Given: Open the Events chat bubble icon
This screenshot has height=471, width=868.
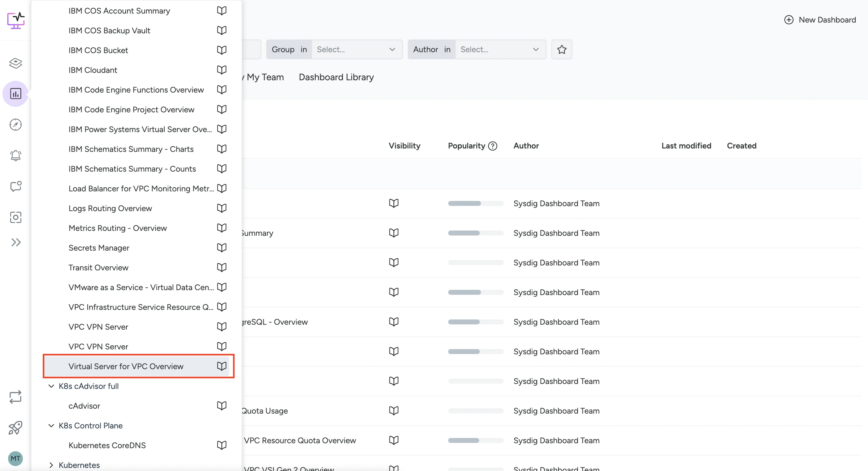Looking at the screenshot, I should point(15,186).
